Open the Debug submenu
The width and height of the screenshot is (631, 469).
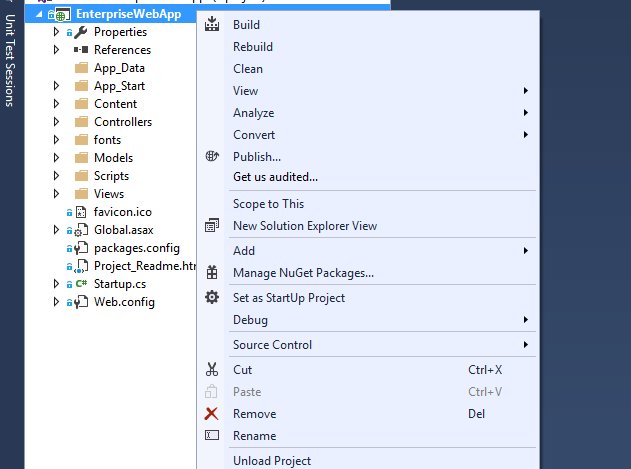[x=368, y=320]
